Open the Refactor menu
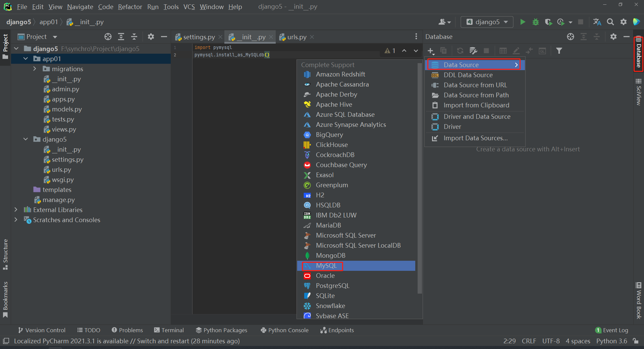 [x=130, y=7]
